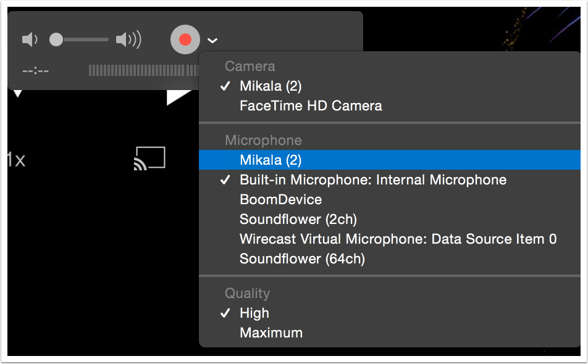Screen dimensions: 588x364
Task: Select Wirecast Virtual Microphone source
Action: (x=398, y=239)
